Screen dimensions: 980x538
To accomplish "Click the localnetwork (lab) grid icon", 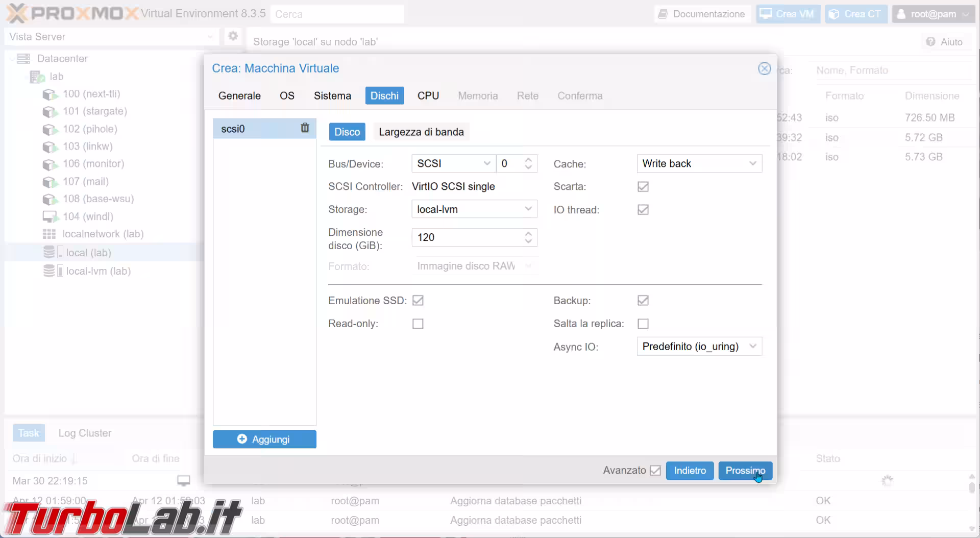I will point(49,234).
